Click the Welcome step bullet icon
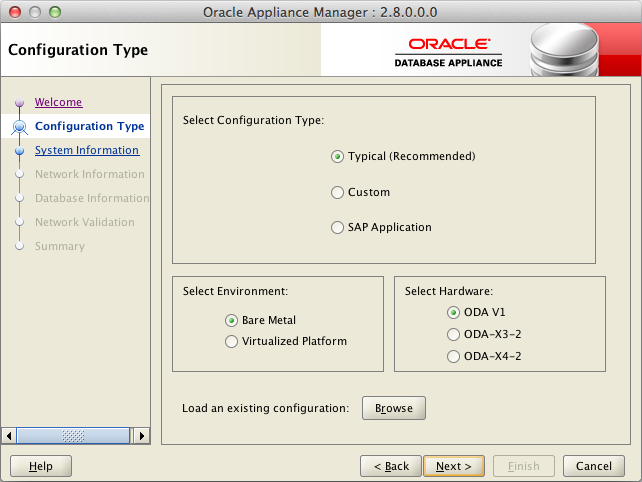The width and height of the screenshot is (642, 482). coord(19,102)
